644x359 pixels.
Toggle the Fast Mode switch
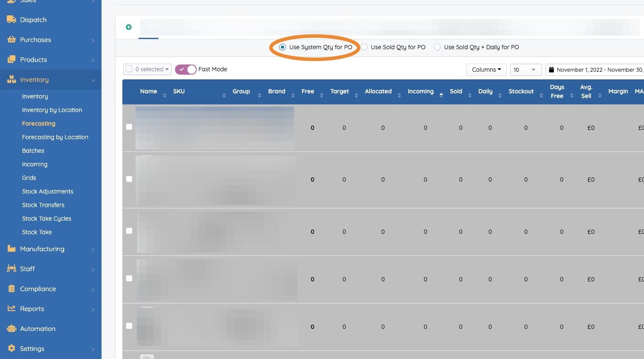[x=186, y=69]
